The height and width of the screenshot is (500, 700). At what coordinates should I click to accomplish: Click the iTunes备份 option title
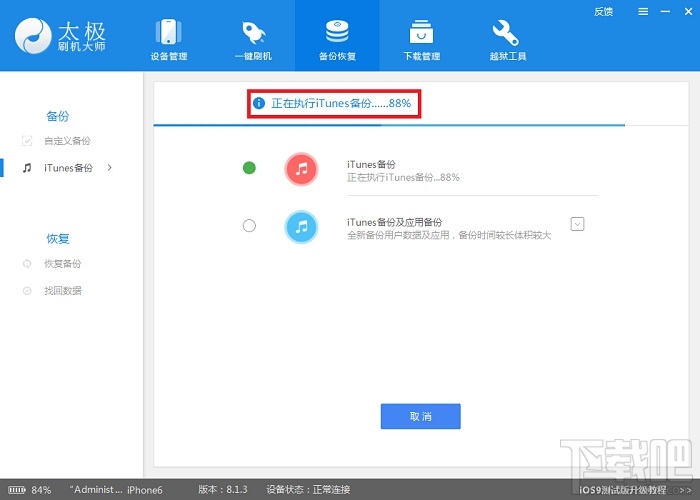click(371, 164)
